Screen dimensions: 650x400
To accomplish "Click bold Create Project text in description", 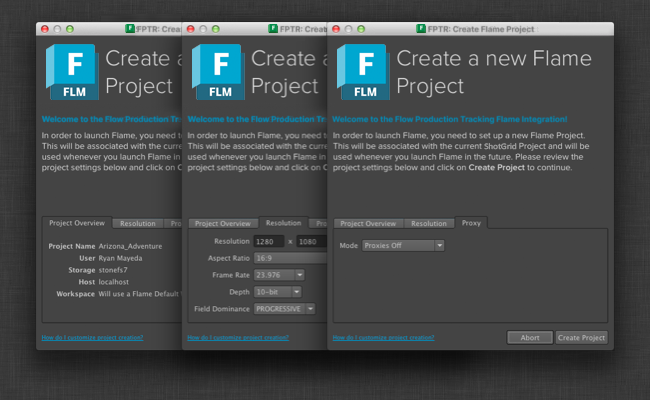I will pos(497,167).
